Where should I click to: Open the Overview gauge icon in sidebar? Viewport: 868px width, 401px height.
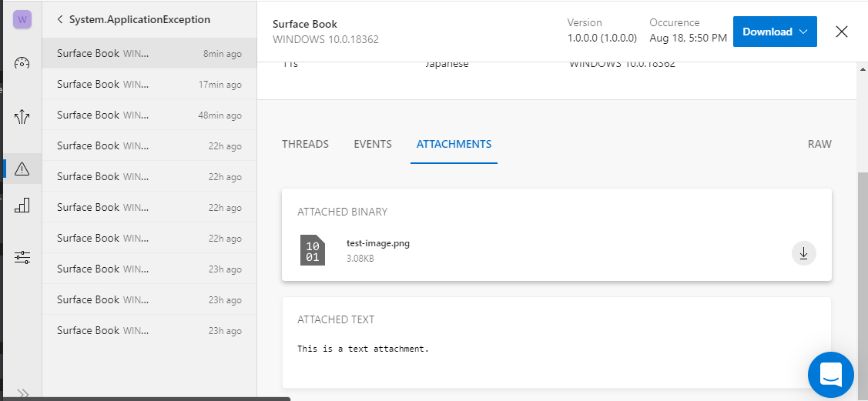(x=22, y=63)
